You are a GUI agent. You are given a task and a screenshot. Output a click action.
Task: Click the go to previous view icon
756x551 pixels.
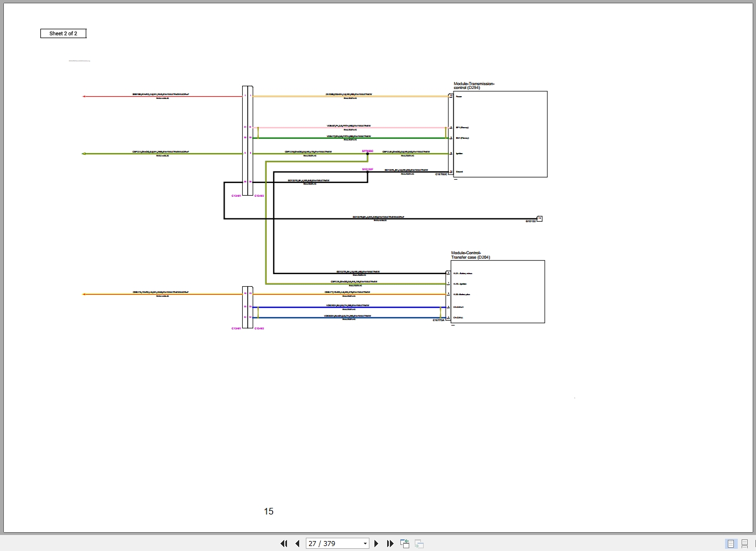tap(405, 543)
